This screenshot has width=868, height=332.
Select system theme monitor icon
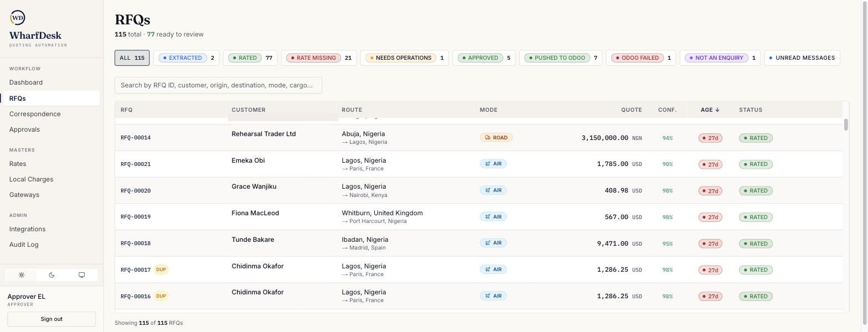tap(81, 275)
